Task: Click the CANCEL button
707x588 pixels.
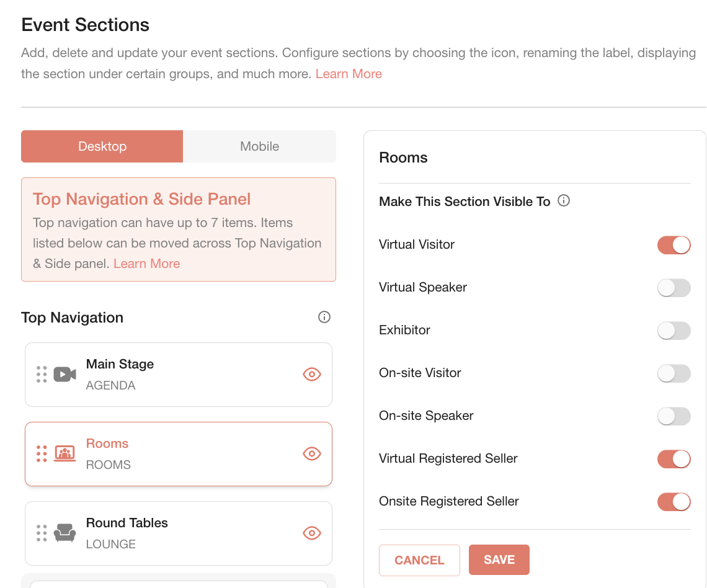Action: click(419, 560)
